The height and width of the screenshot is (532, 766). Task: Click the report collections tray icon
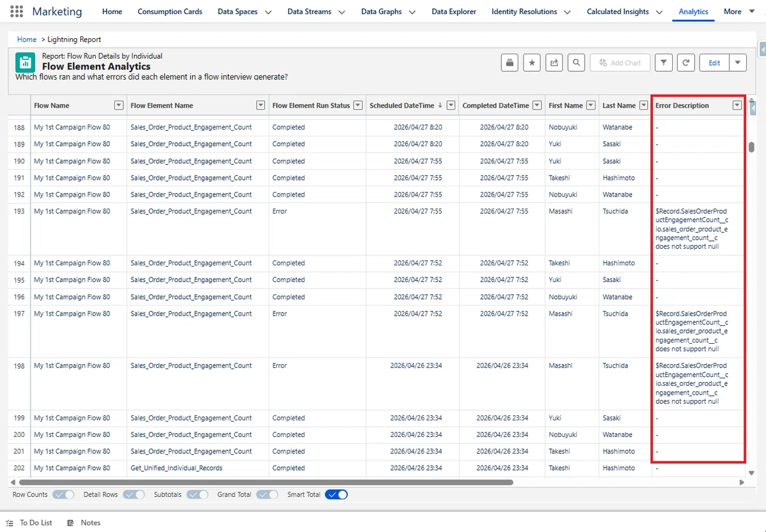pos(509,63)
